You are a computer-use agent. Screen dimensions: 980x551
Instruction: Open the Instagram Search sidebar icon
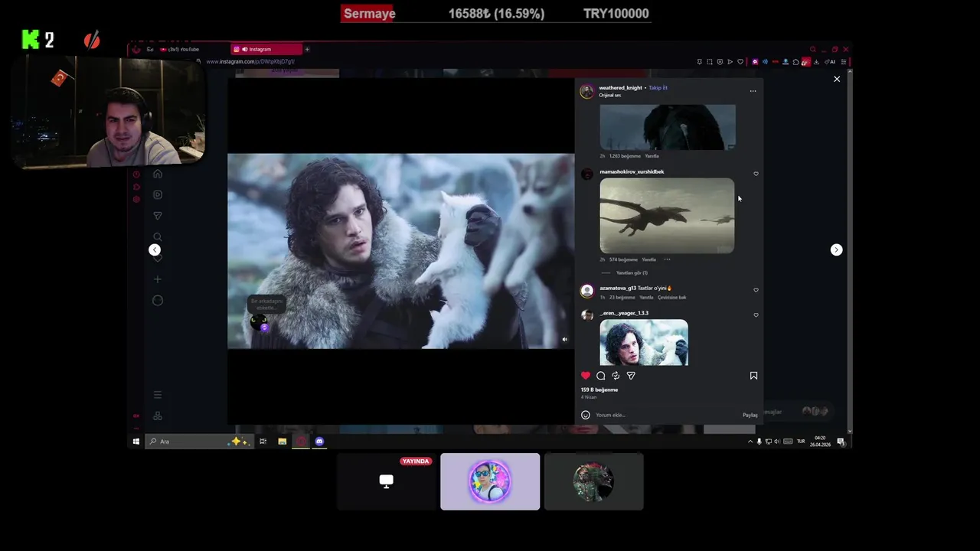tap(158, 237)
